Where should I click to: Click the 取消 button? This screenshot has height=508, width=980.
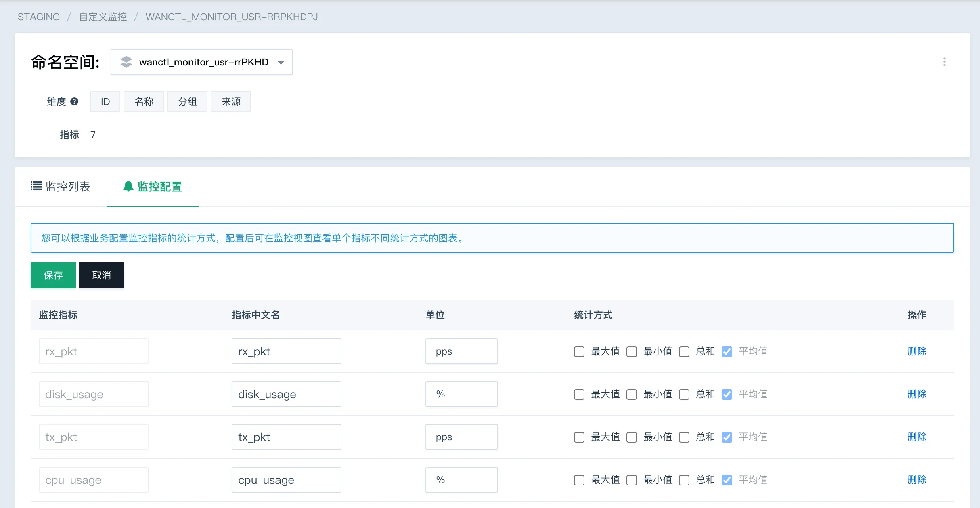click(x=101, y=275)
